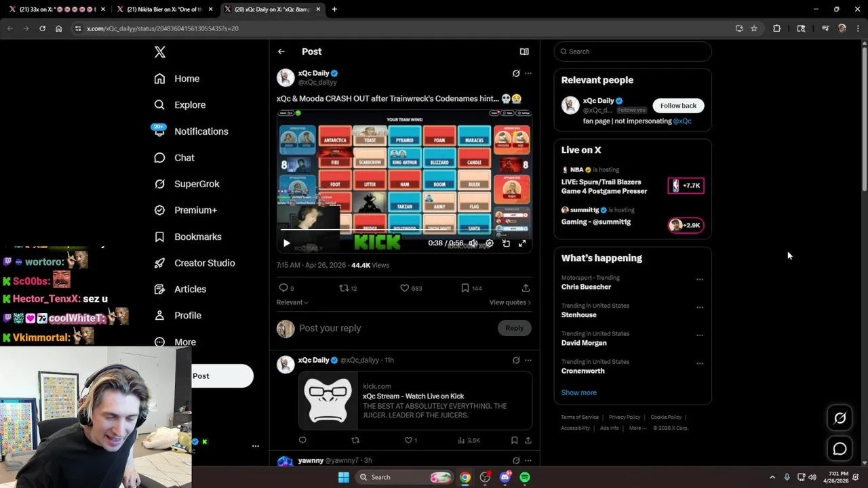Enter fullscreen on the video player
Viewport: 868px width, 488px height.
point(522,243)
